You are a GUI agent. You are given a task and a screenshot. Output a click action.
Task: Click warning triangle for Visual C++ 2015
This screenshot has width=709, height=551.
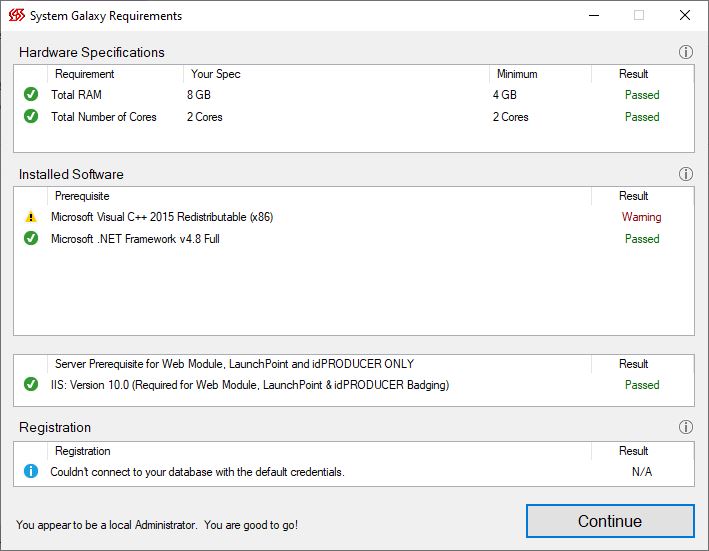pyautogui.click(x=31, y=217)
